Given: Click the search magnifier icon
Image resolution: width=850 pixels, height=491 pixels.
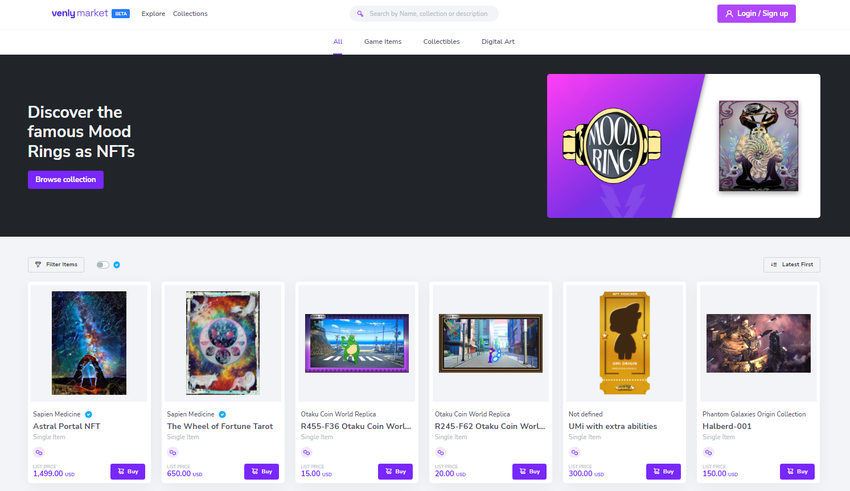Looking at the screenshot, I should coord(360,14).
